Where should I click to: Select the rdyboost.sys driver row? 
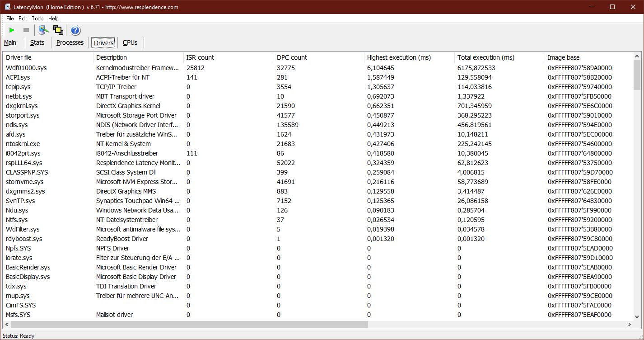(x=318, y=239)
